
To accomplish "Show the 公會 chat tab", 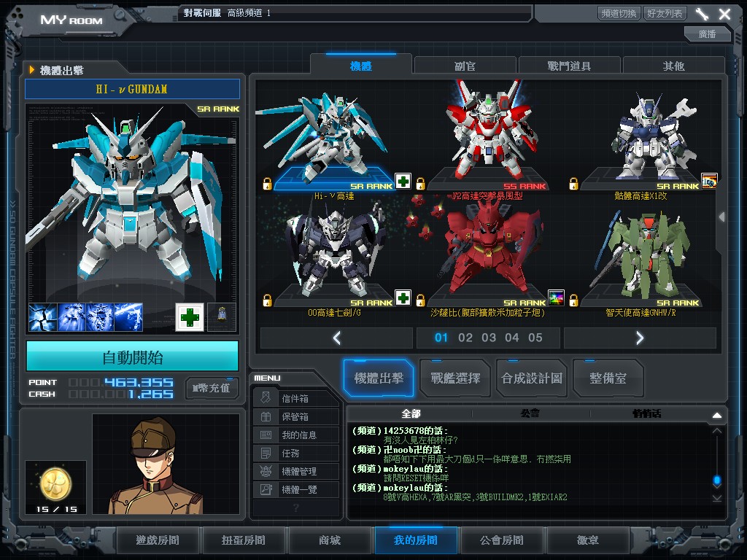I will pos(530,413).
